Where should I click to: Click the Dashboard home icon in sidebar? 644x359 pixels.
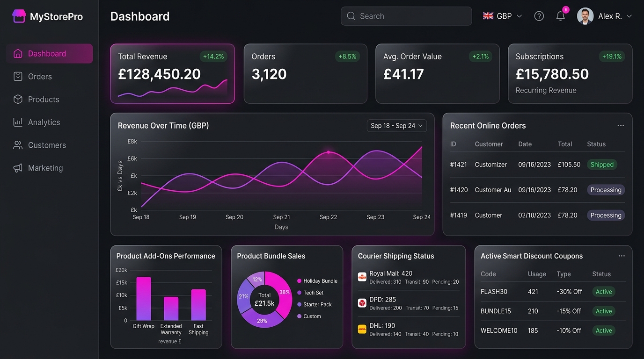pyautogui.click(x=18, y=54)
